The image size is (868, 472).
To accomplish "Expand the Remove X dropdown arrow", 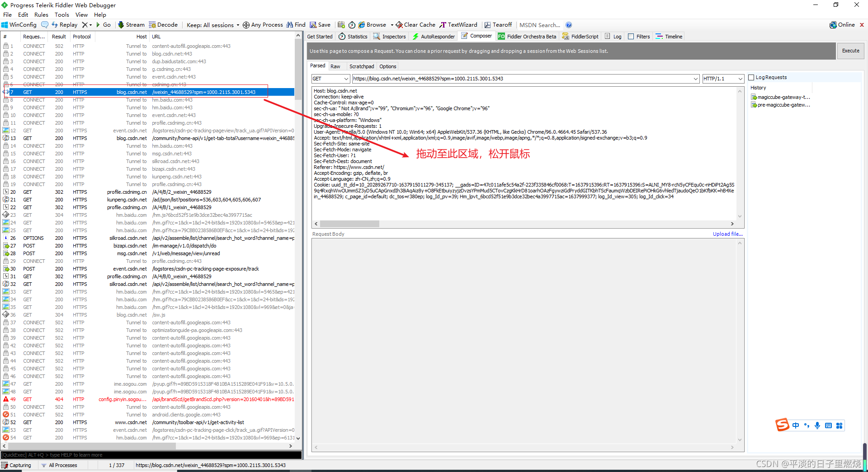I will (90, 25).
